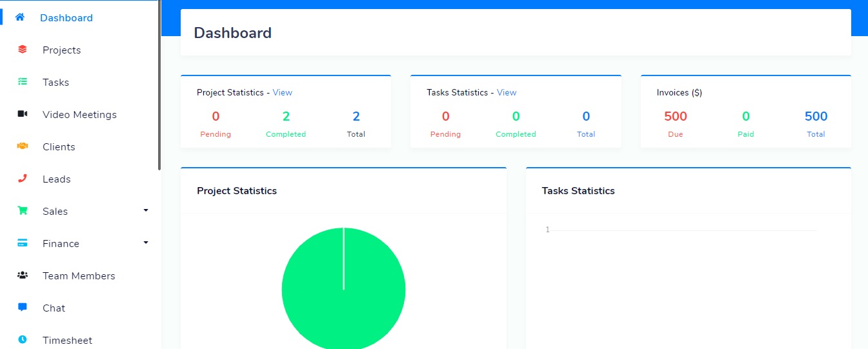Click the Timesheet clock icon
The image size is (868, 349).
pyautogui.click(x=23, y=339)
